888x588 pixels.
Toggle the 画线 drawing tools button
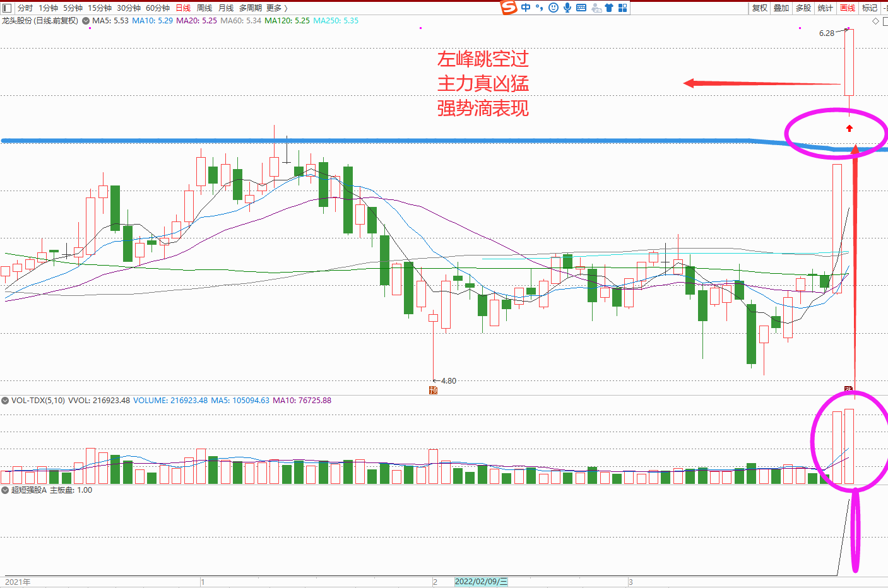pyautogui.click(x=848, y=8)
